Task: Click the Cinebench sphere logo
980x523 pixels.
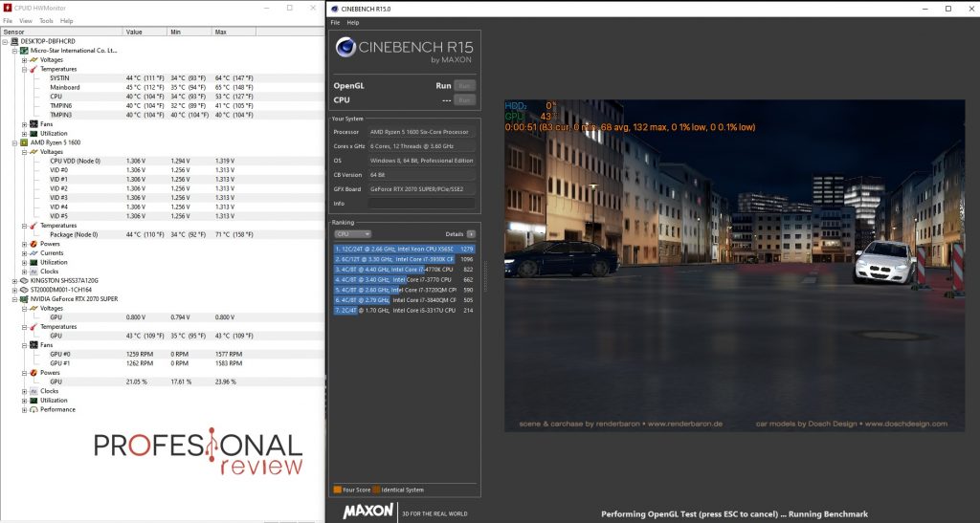Action: coord(345,48)
